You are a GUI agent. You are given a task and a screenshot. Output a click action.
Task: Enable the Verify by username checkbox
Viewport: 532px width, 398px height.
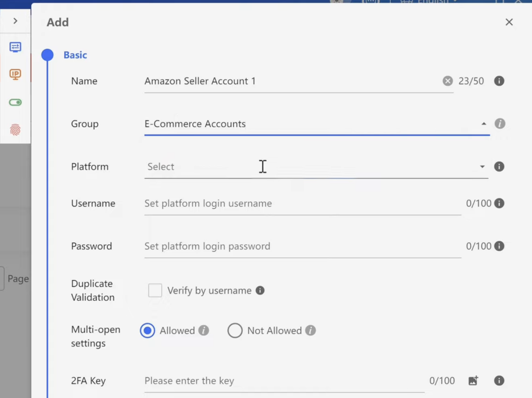[x=155, y=290]
